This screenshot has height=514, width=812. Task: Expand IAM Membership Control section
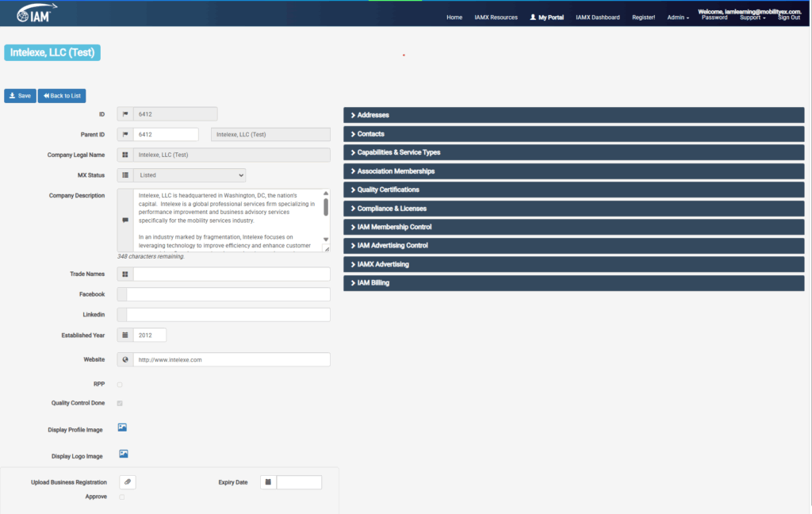point(574,227)
